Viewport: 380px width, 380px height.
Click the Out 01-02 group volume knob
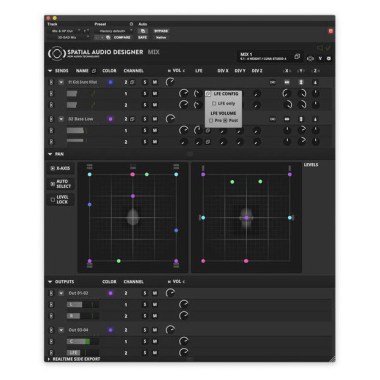pos(170,293)
